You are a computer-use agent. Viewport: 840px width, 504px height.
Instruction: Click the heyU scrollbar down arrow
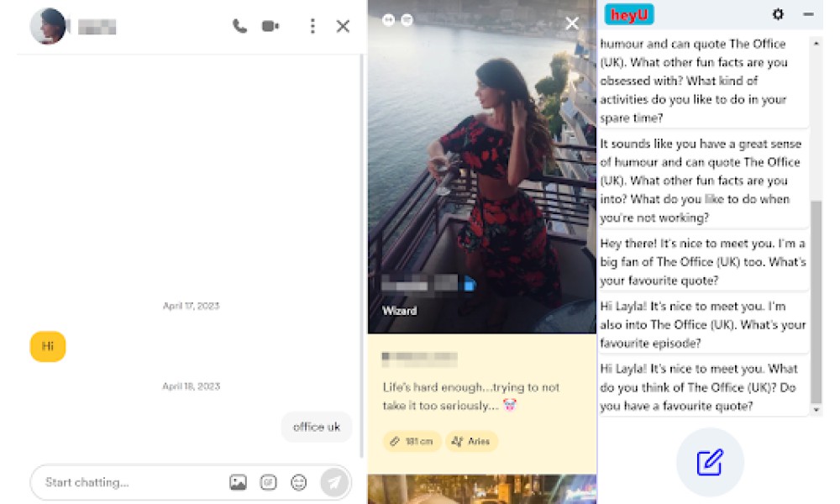pyautogui.click(x=816, y=410)
